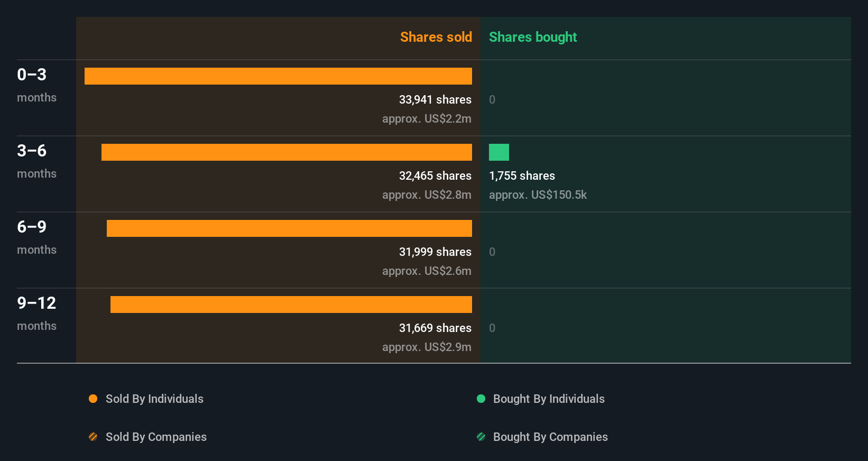The image size is (868, 461).
Task: Click the orange 6–9 months sold bar
Action: (x=289, y=228)
